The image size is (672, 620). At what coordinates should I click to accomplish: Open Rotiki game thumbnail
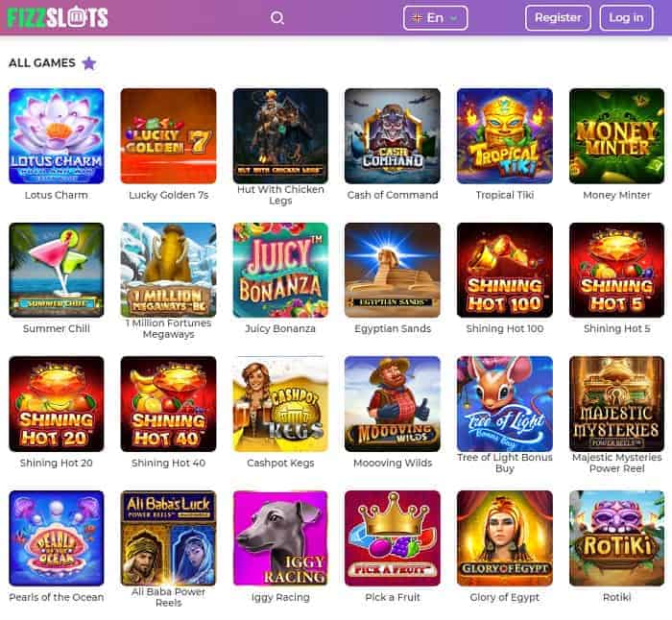616,538
